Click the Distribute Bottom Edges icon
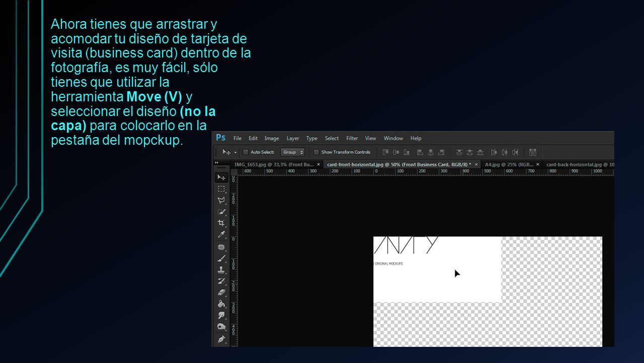 click(x=480, y=152)
